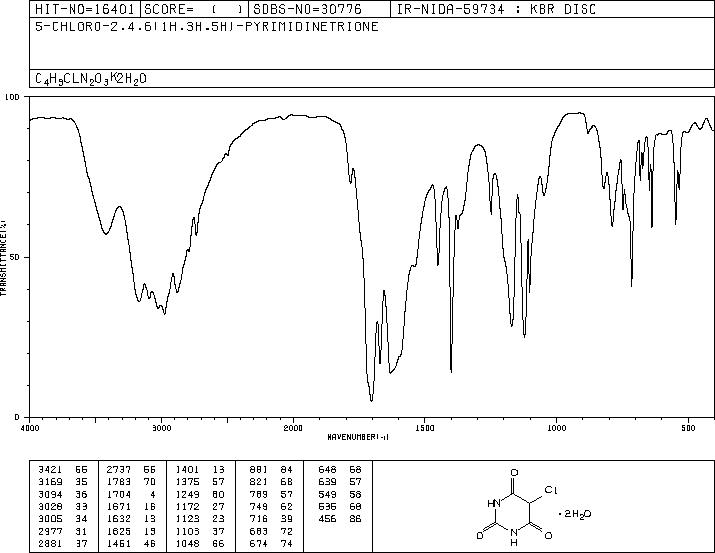Select peak value 549 in the table
Image resolution: width=715 pixels, height=553 pixels.
[x=327, y=495]
